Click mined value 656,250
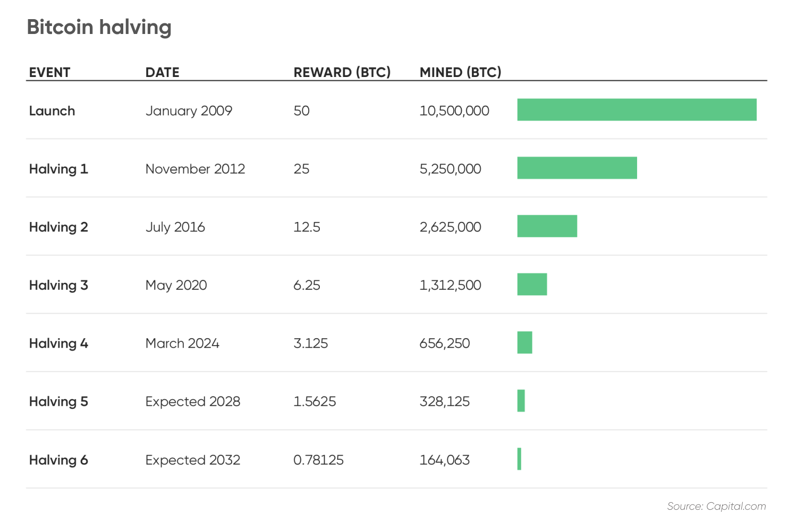Image resolution: width=797 pixels, height=532 pixels. pos(445,344)
